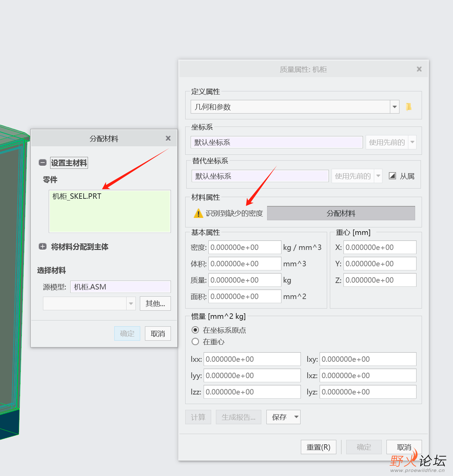Screen dimensions: 453x476
Task: Expand 将材料分配到主体 with the plus icon
Action: (x=43, y=247)
